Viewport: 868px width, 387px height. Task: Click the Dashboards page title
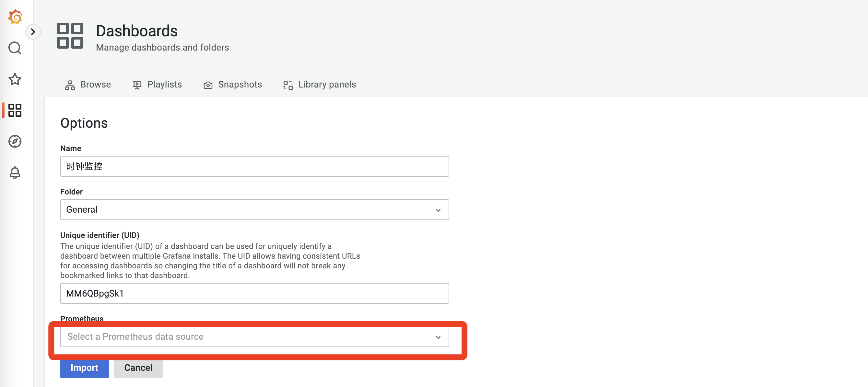[137, 31]
